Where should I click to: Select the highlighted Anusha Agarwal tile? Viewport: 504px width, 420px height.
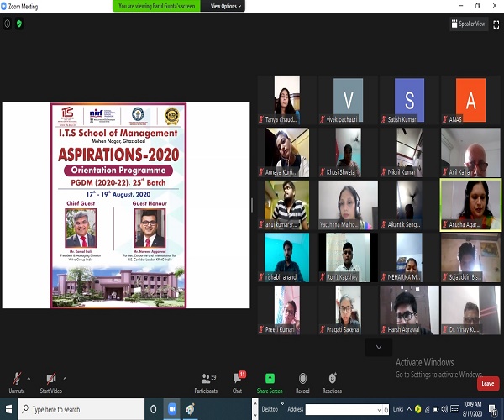point(470,205)
